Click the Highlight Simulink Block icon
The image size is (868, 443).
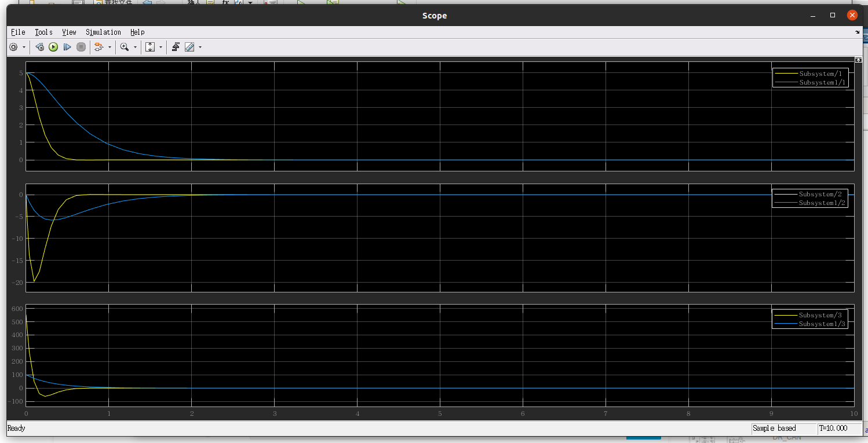(x=99, y=47)
